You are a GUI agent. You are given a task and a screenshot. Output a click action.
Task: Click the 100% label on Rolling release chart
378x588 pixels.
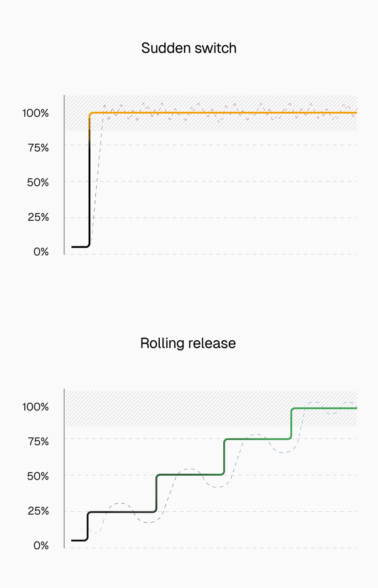36,406
